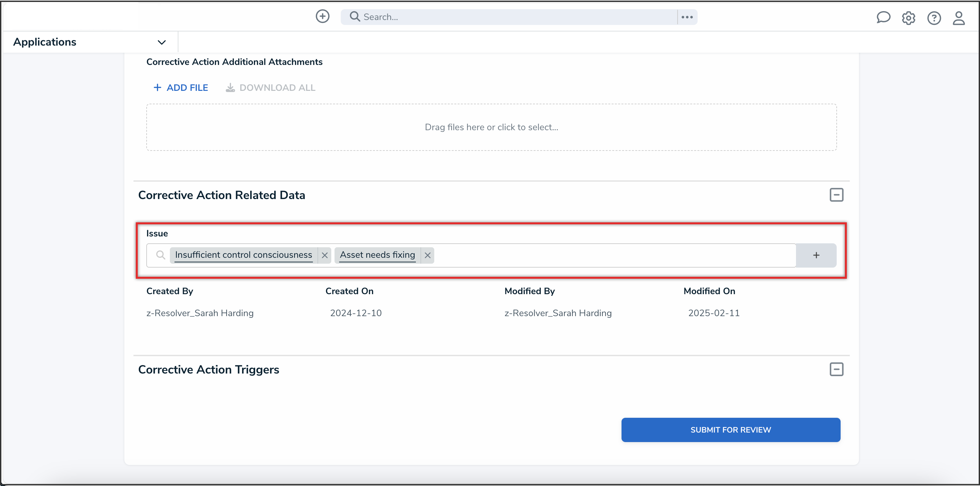
Task: Remove the Asset needs fixing tag
Action: tap(427, 255)
